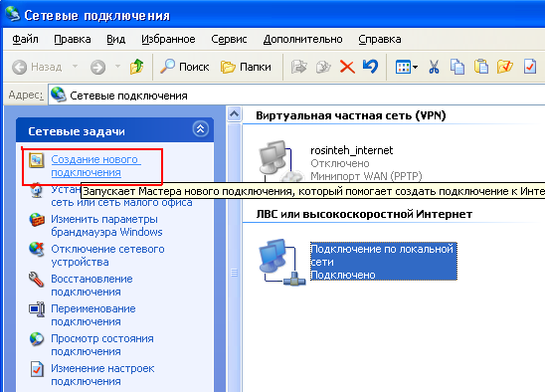Image resolution: width=545 pixels, height=392 pixels.
Task: Click the Move To folder toolbar icon
Action: 299,67
